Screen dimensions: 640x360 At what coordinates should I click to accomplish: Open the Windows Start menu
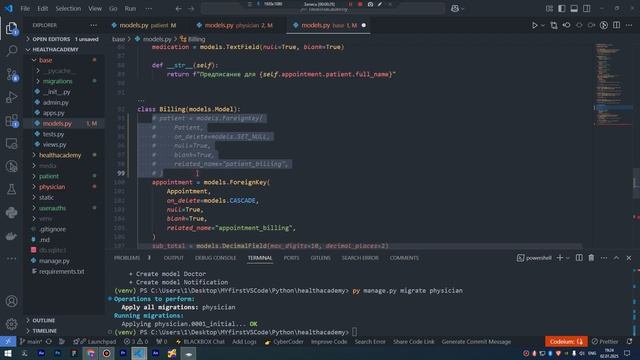(x=8, y=353)
